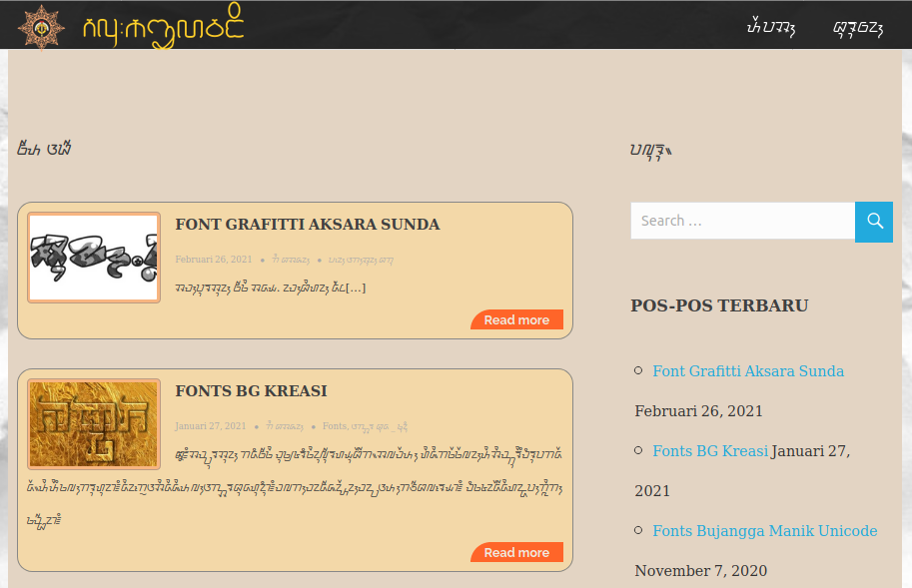Screen dimensions: 912x588
Task: Click the yellow site title in header
Action: 162,26
